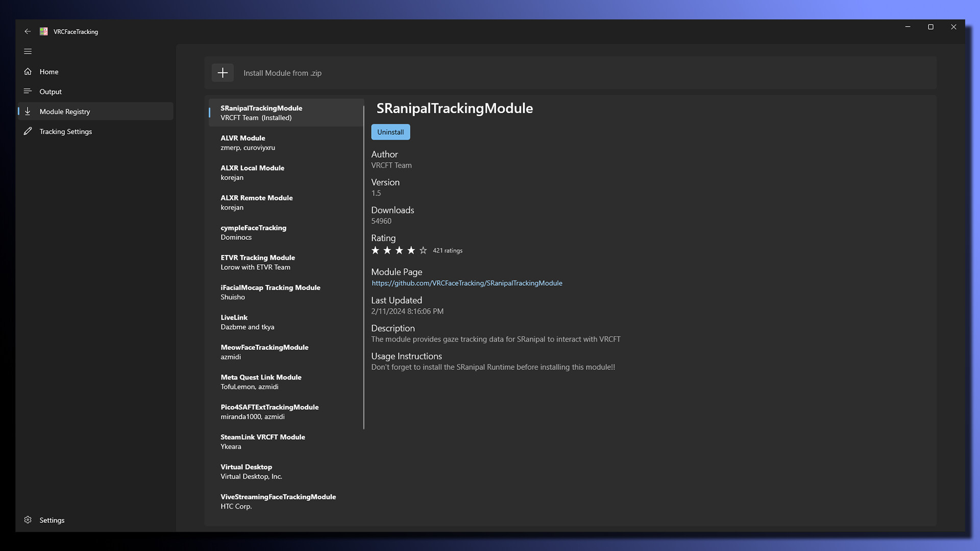Click the Tracking Settings pencil icon
The width and height of the screenshot is (980, 551).
pos(28,131)
